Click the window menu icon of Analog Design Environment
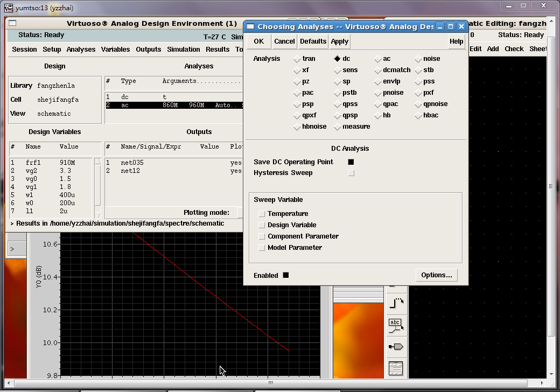Image resolution: width=560 pixels, height=392 pixels. coord(12,23)
